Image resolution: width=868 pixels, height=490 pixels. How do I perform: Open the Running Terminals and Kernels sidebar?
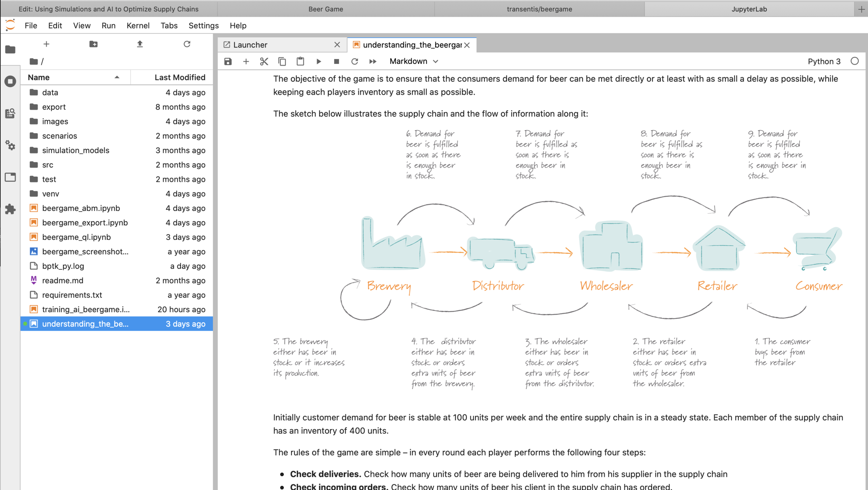point(10,81)
